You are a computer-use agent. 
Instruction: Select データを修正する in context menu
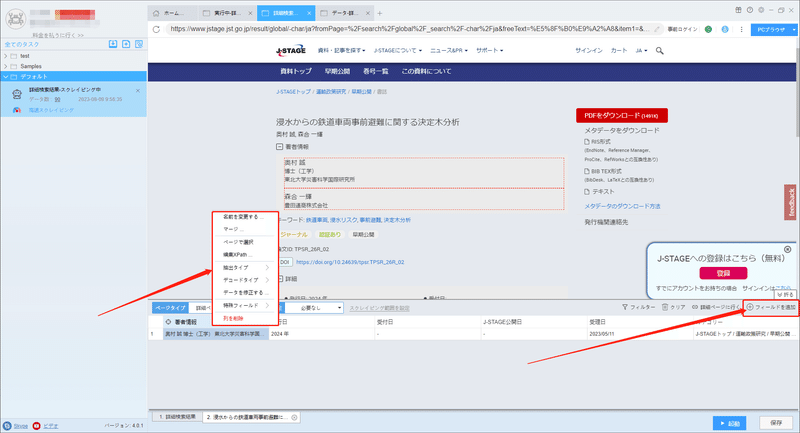pyautogui.click(x=245, y=293)
